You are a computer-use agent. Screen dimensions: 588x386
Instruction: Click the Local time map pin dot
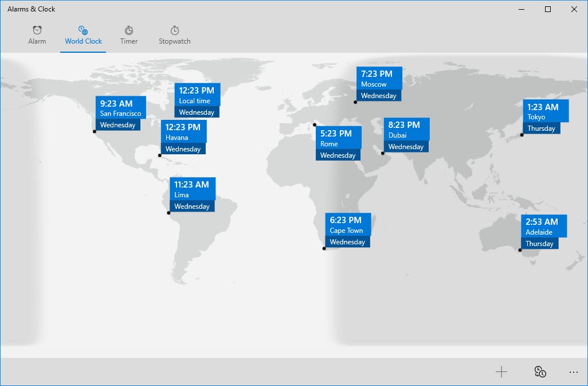click(173, 119)
